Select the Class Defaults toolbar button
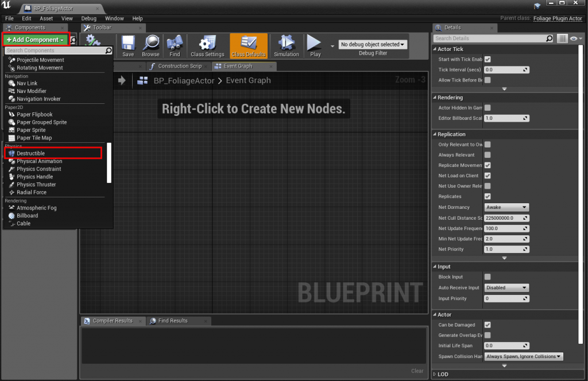588x381 pixels. coord(249,46)
